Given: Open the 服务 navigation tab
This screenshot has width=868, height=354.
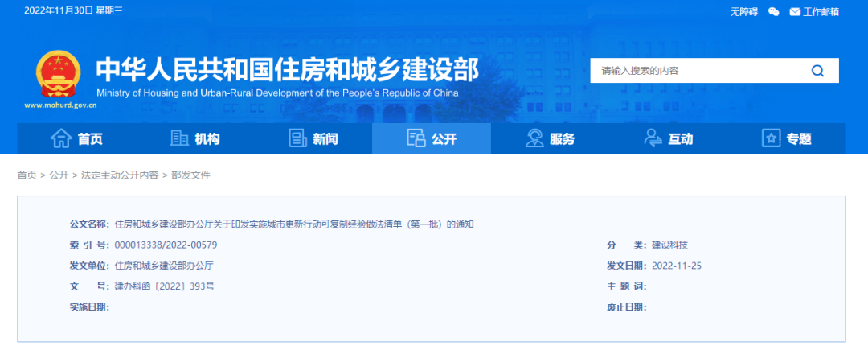Looking at the screenshot, I should (550, 138).
